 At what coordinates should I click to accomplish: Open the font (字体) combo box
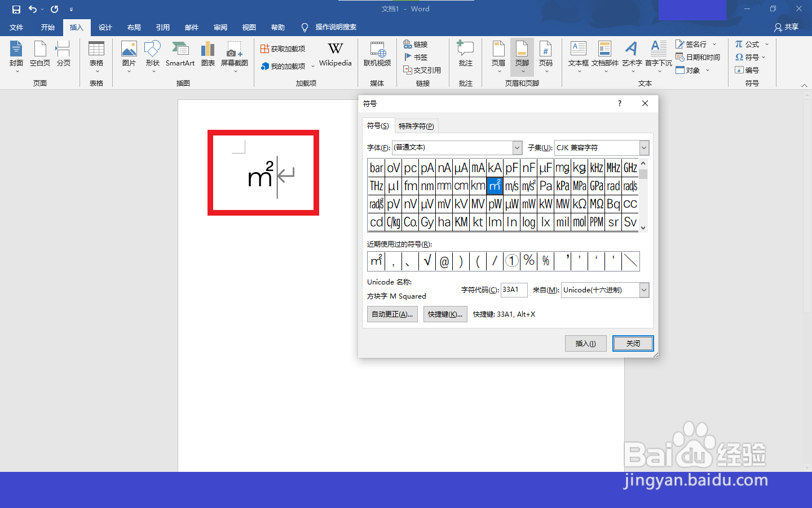457,147
